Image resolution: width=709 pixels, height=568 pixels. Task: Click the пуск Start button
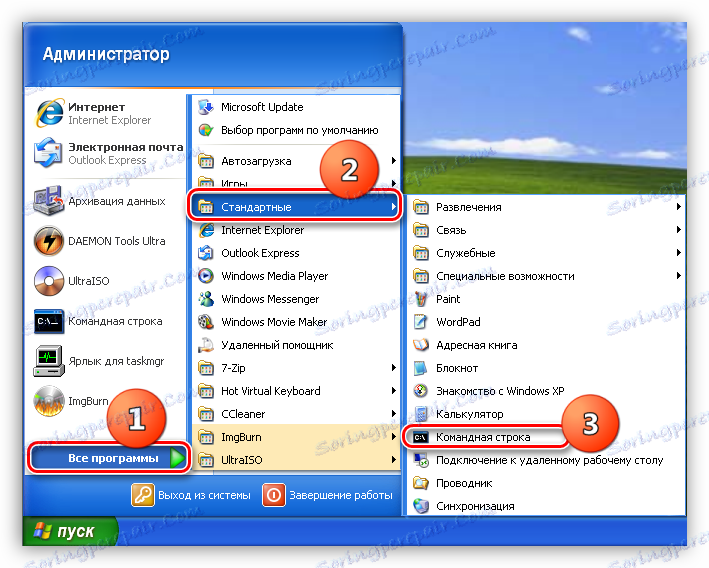coord(70,531)
